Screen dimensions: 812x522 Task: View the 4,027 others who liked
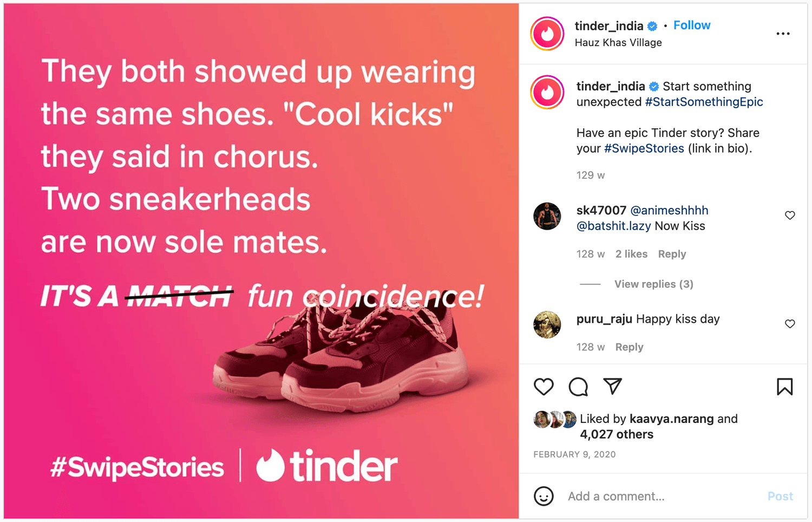(x=617, y=434)
